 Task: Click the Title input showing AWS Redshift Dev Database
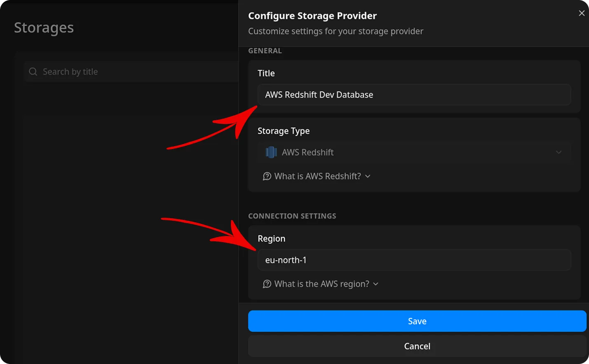click(414, 94)
